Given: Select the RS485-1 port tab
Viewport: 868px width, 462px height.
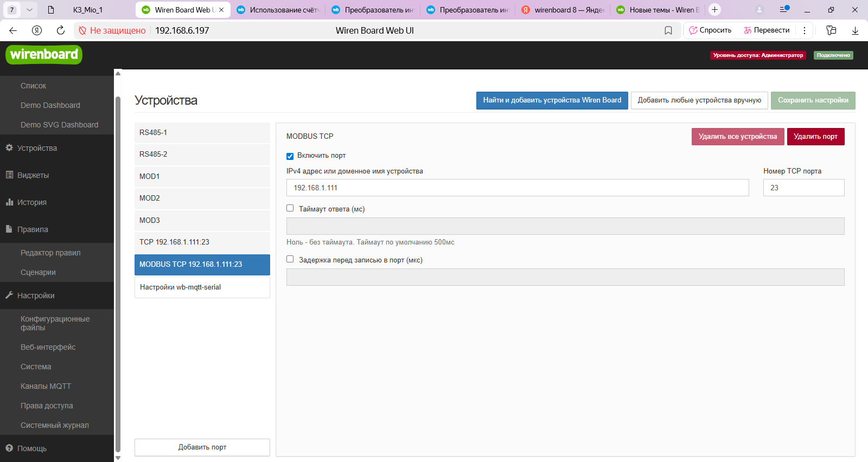Looking at the screenshot, I should (x=202, y=133).
